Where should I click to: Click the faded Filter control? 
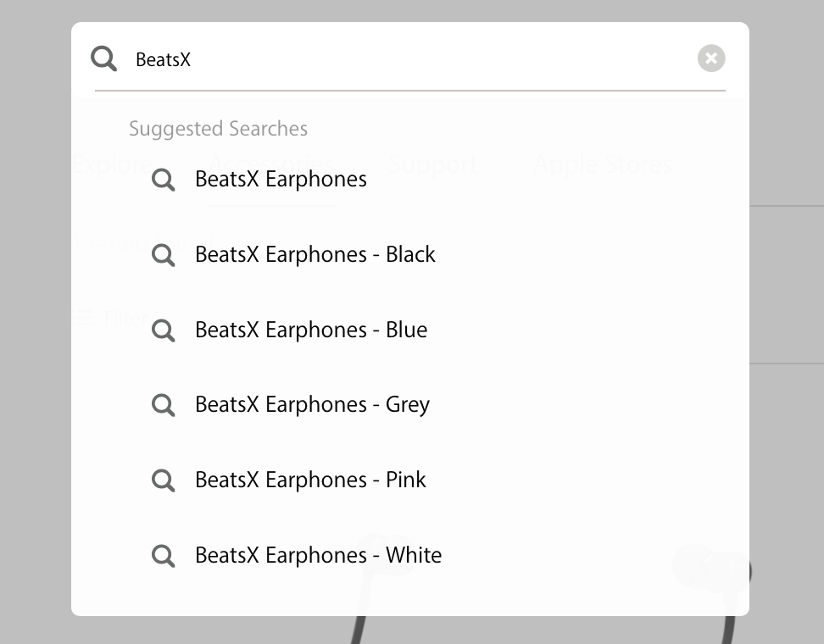pos(110,318)
